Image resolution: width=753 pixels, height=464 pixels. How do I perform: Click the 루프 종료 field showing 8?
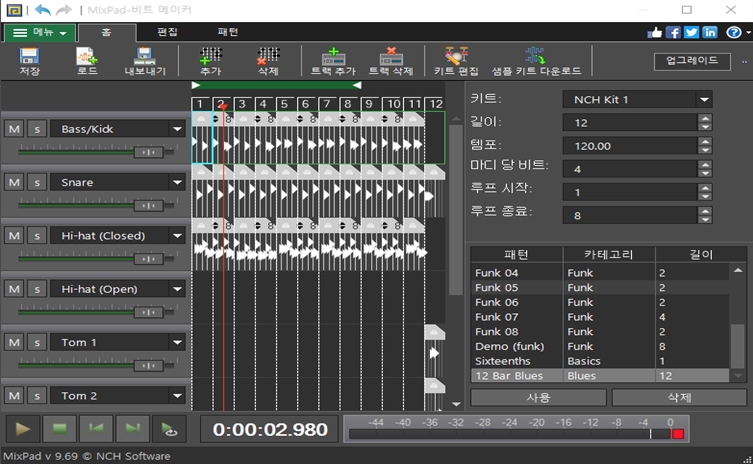(x=630, y=215)
